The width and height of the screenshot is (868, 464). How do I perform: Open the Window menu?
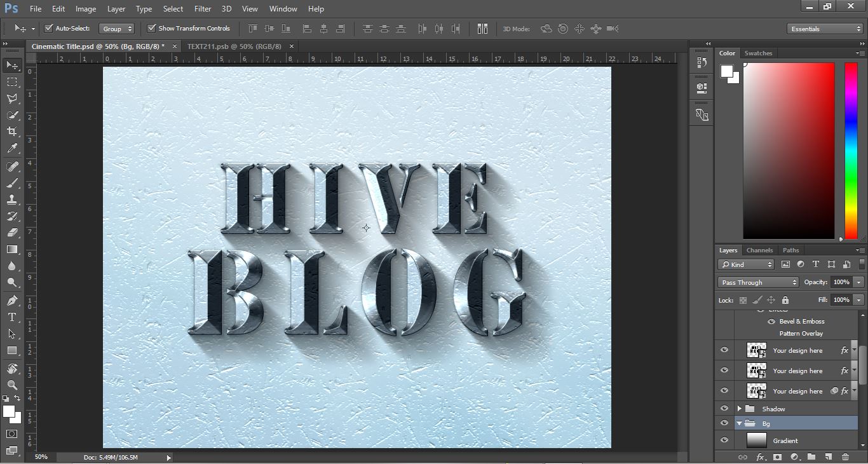[x=283, y=9]
